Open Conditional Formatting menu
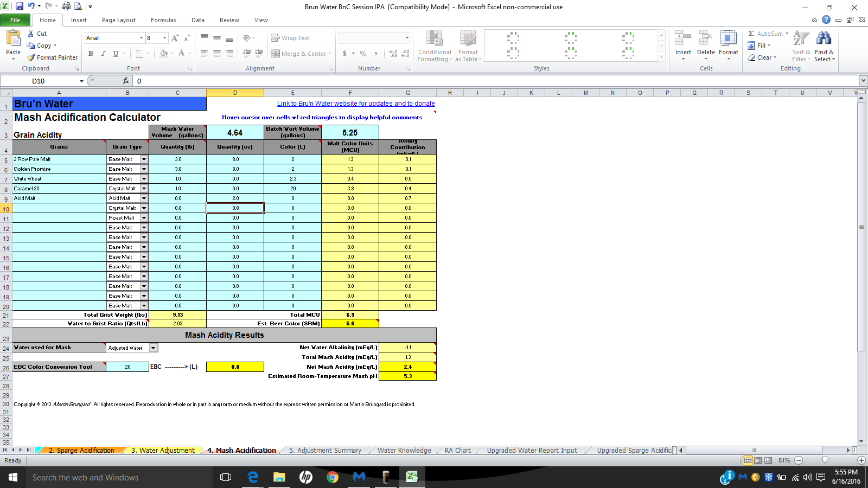This screenshot has width=868, height=488. pos(435,46)
